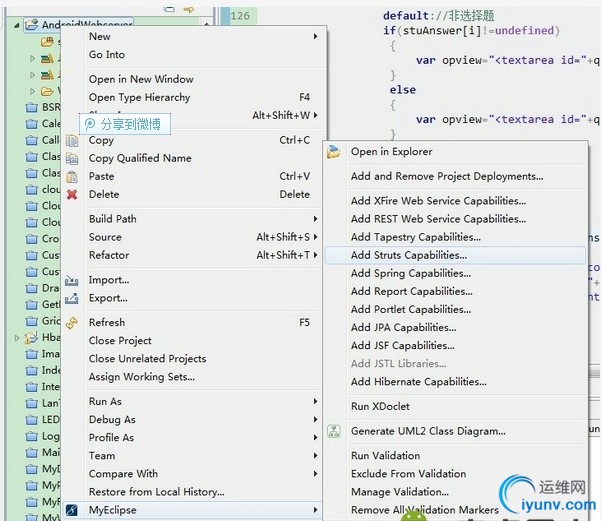Choose Add Tapestry Capabilities...
Image resolution: width=602 pixels, height=521 pixels.
pyautogui.click(x=416, y=237)
